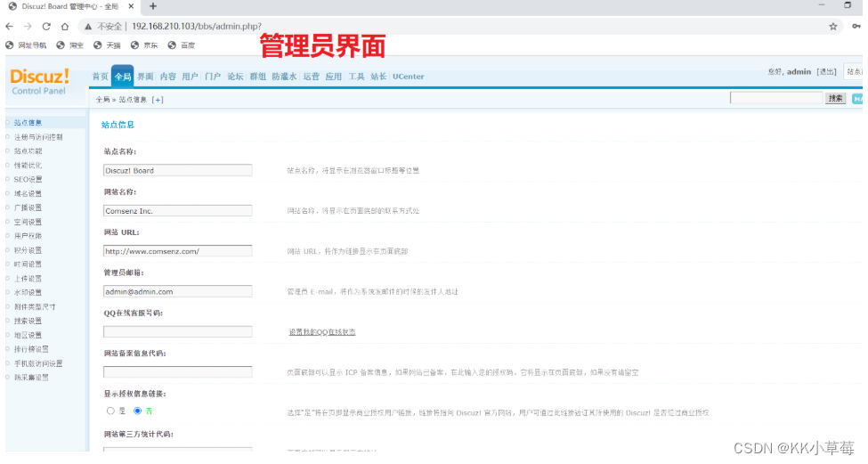
Task: Close the Discuz! Board browser tab
Action: [x=131, y=6]
